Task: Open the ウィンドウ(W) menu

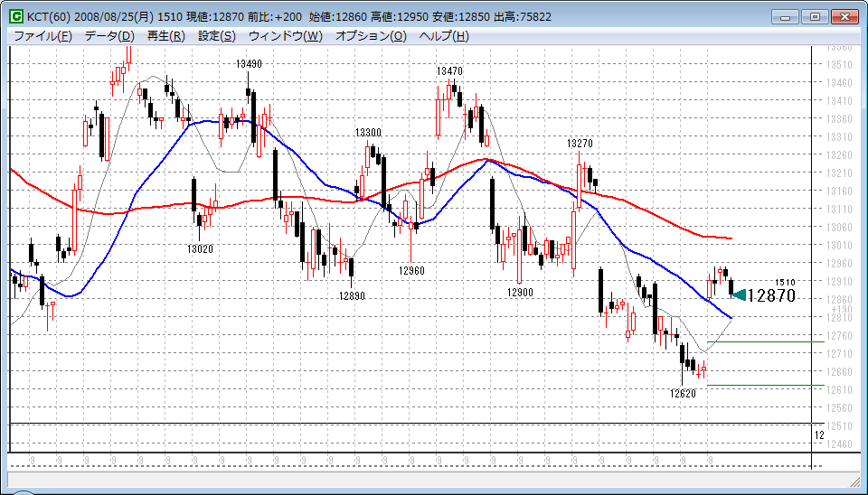Action: [285, 36]
